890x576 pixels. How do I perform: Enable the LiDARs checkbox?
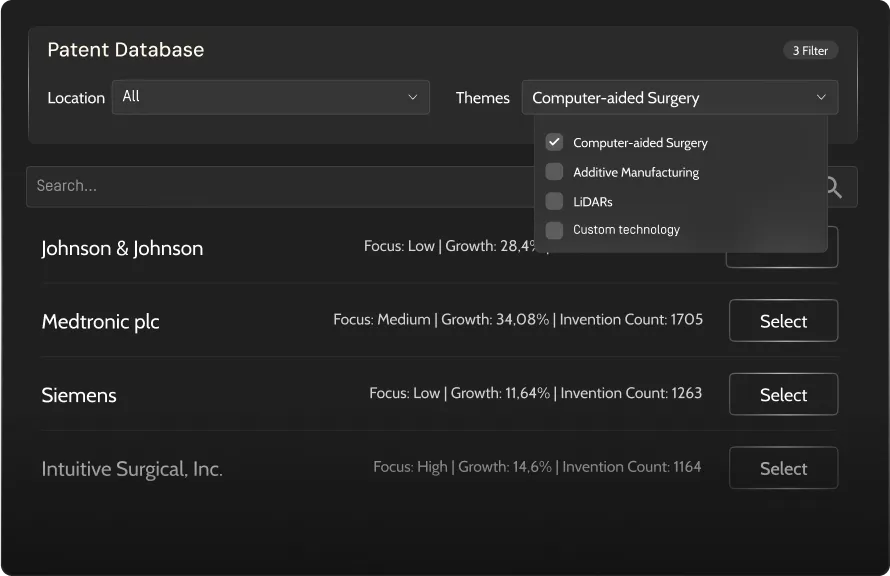click(x=554, y=201)
